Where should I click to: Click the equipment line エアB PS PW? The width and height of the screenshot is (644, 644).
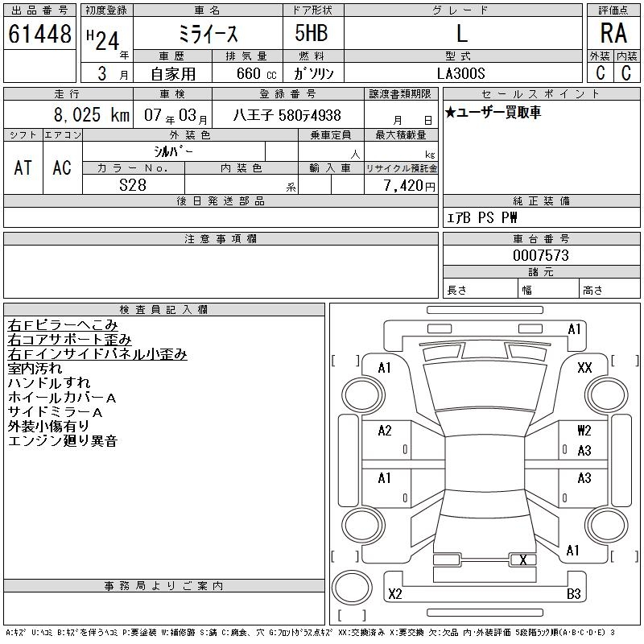coord(481,217)
